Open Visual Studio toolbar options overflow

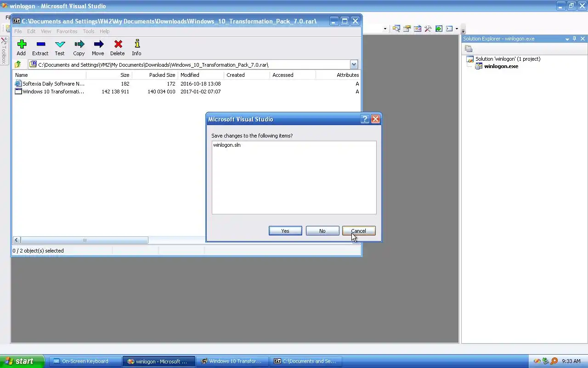(463, 29)
